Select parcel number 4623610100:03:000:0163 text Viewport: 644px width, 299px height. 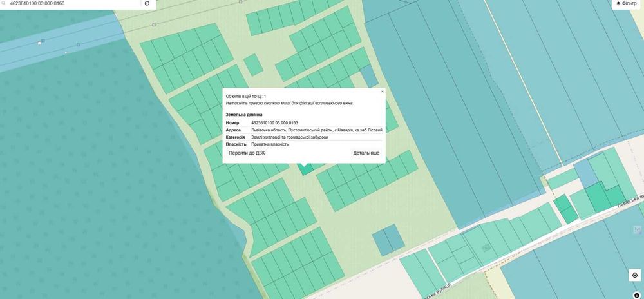click(x=275, y=123)
